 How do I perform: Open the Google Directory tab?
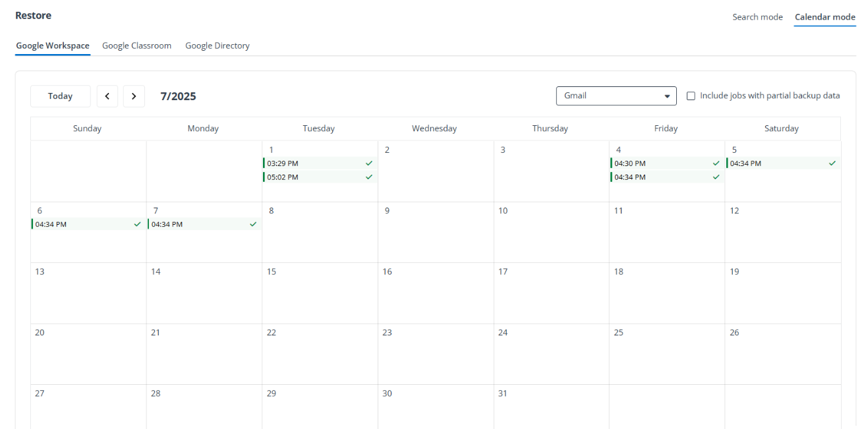217,45
